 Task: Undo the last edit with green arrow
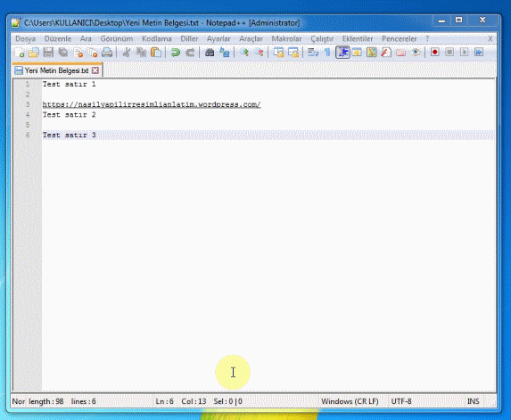pyautogui.click(x=176, y=52)
